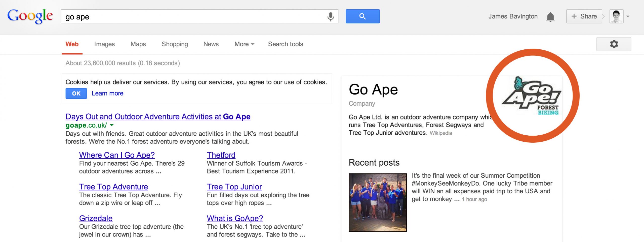Expand the More dropdown menu
This screenshot has height=242, width=644.
coord(244,44)
